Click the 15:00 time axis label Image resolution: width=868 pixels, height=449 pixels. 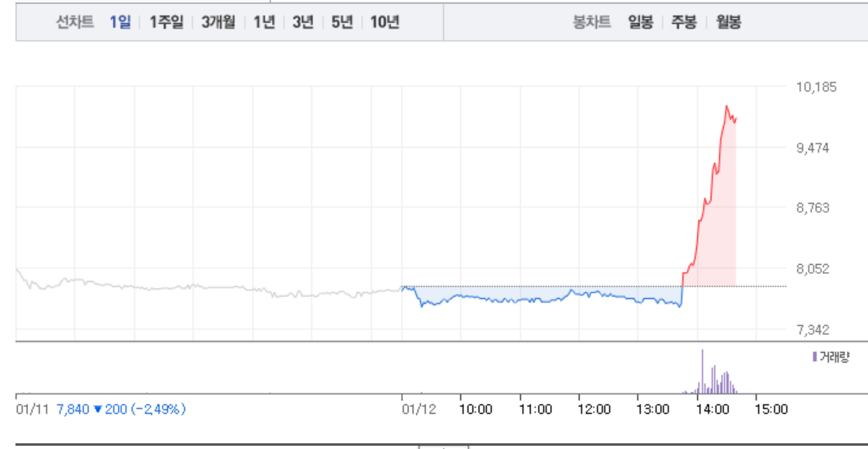(x=771, y=410)
